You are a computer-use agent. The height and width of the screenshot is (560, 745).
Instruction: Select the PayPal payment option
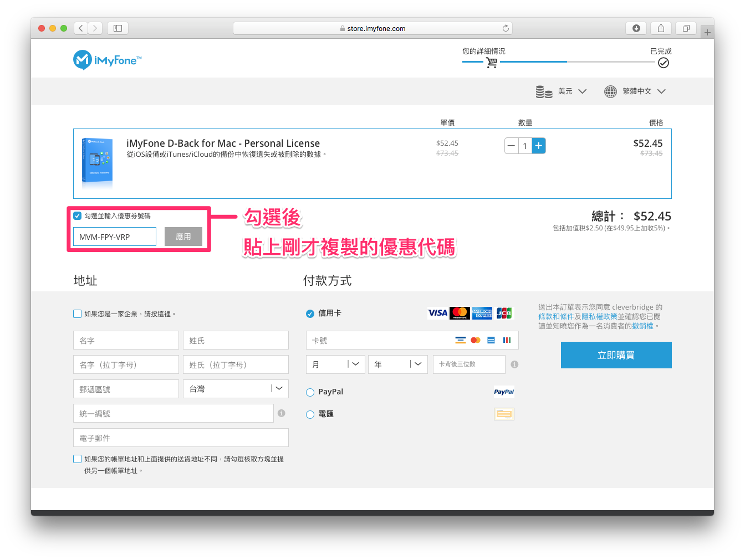[x=310, y=392]
